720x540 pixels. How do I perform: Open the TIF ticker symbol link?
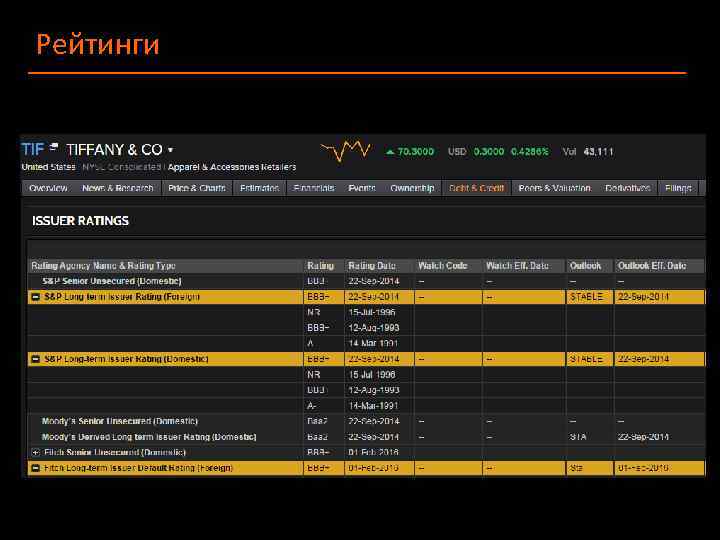33,149
